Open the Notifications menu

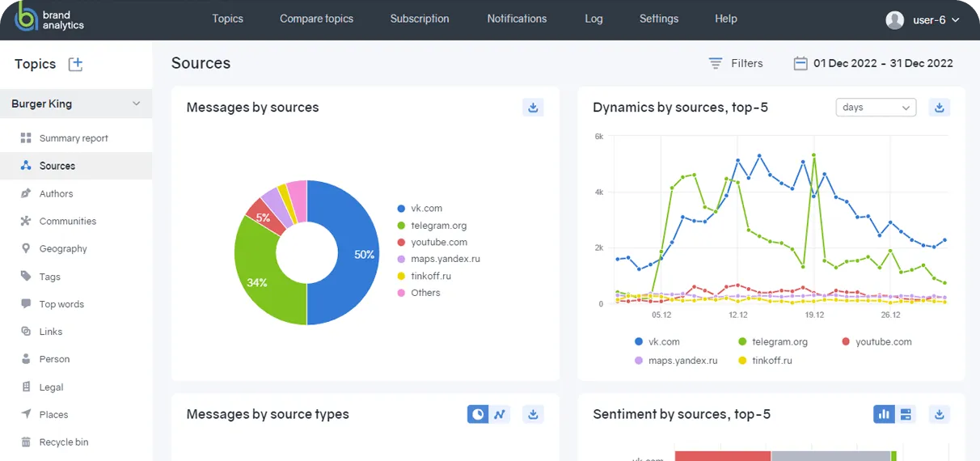click(x=517, y=19)
